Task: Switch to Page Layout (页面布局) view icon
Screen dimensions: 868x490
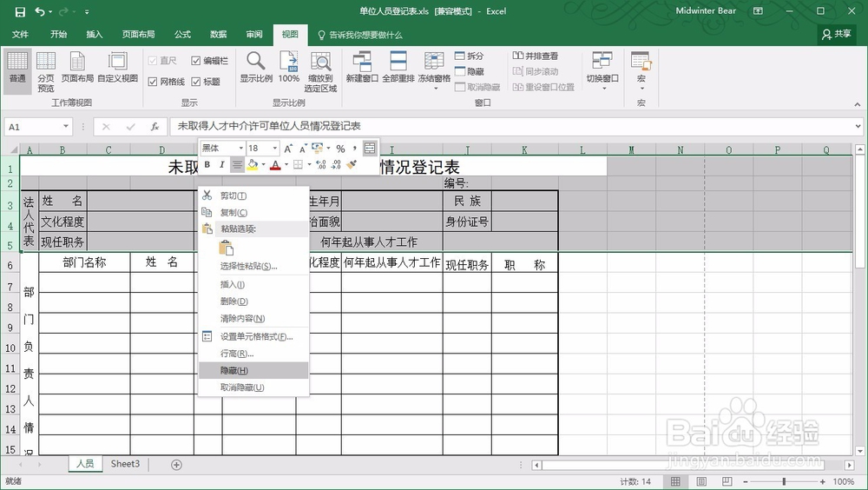Action: [77, 68]
